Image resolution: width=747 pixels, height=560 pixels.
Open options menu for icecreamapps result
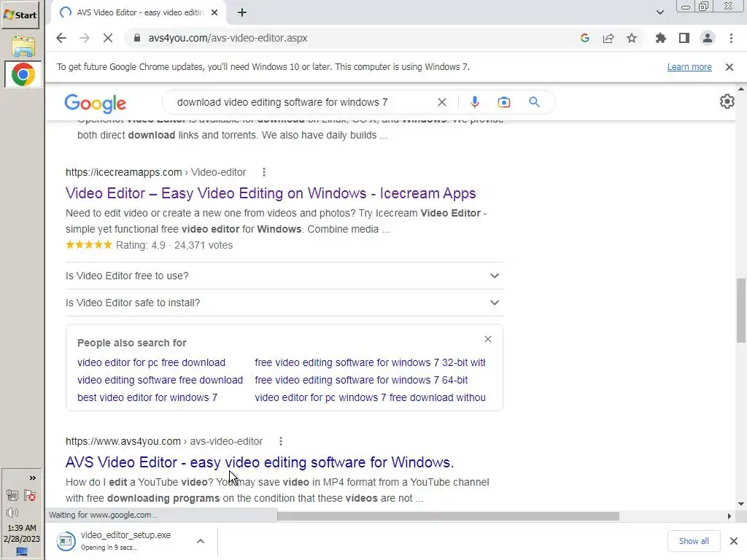[x=264, y=172]
